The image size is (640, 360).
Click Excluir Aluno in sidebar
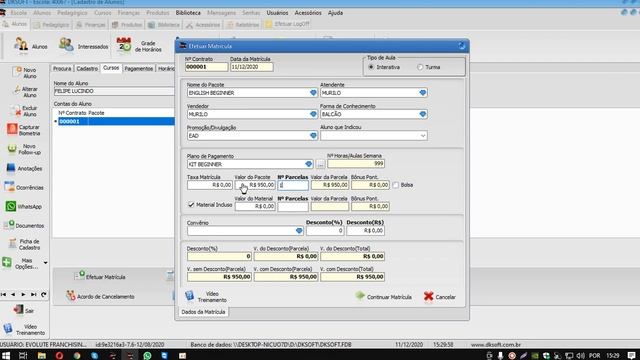pos(24,111)
